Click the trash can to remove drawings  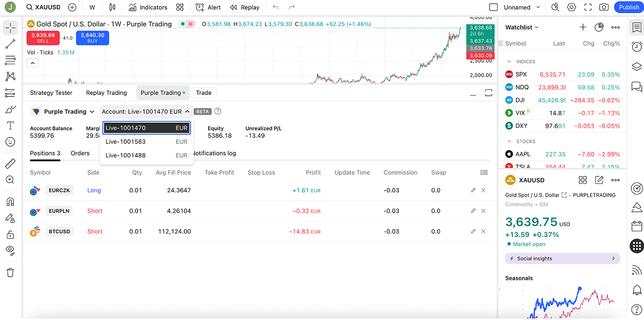(10, 272)
